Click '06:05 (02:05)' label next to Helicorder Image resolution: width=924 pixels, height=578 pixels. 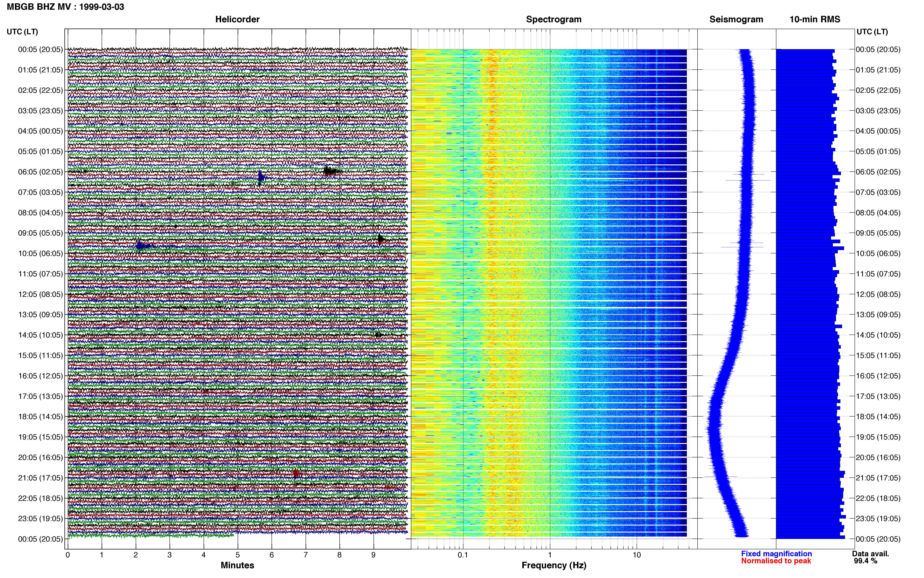[x=41, y=172]
